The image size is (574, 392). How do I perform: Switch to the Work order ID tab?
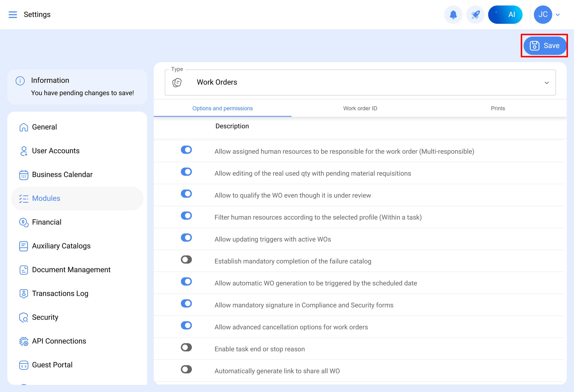click(x=360, y=108)
